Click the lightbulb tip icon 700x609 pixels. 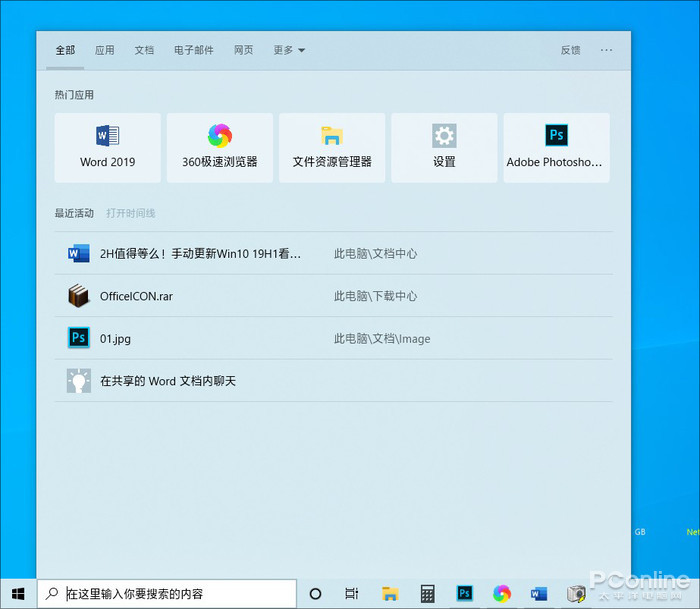pyautogui.click(x=79, y=380)
